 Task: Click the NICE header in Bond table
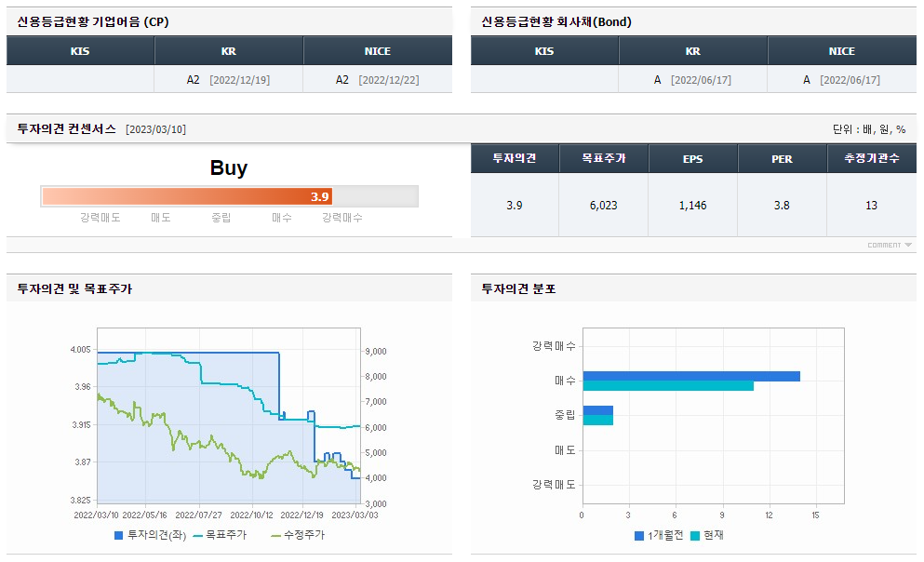coord(842,50)
